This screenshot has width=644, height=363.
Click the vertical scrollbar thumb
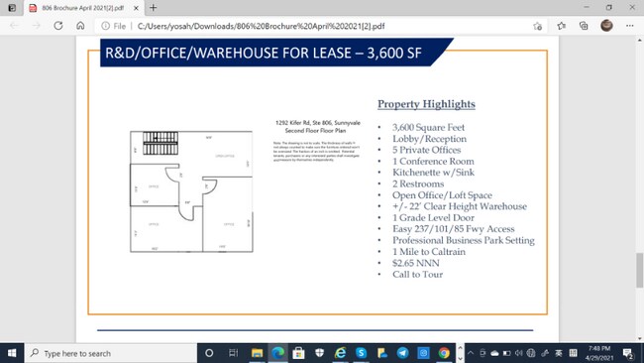[639, 271]
